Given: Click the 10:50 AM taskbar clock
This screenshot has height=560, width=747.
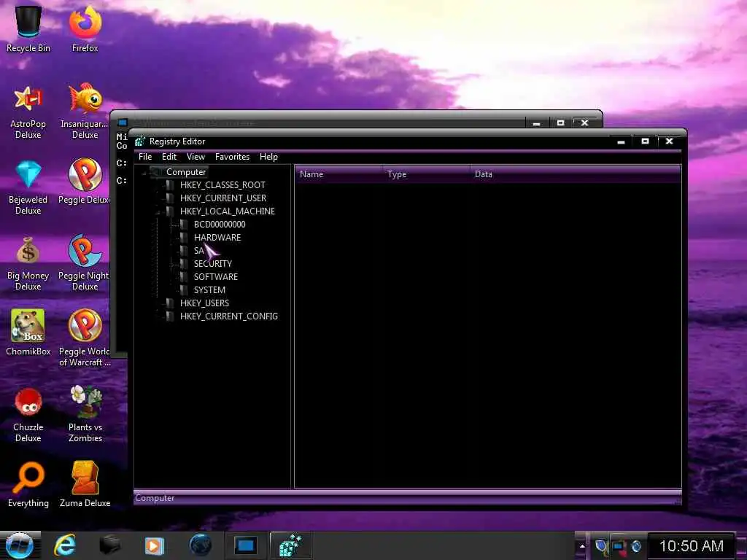Looking at the screenshot, I should pos(691,546).
